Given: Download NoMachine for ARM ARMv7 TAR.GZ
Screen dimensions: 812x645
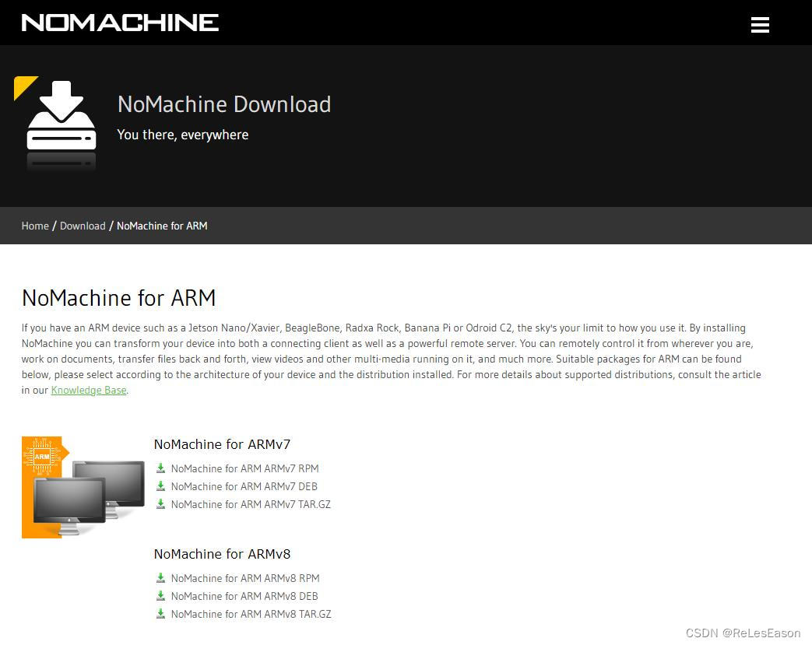Looking at the screenshot, I should pos(251,504).
